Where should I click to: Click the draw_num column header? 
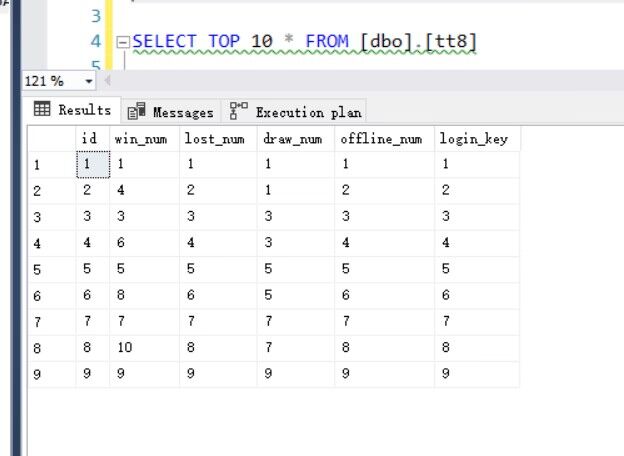(x=295, y=139)
